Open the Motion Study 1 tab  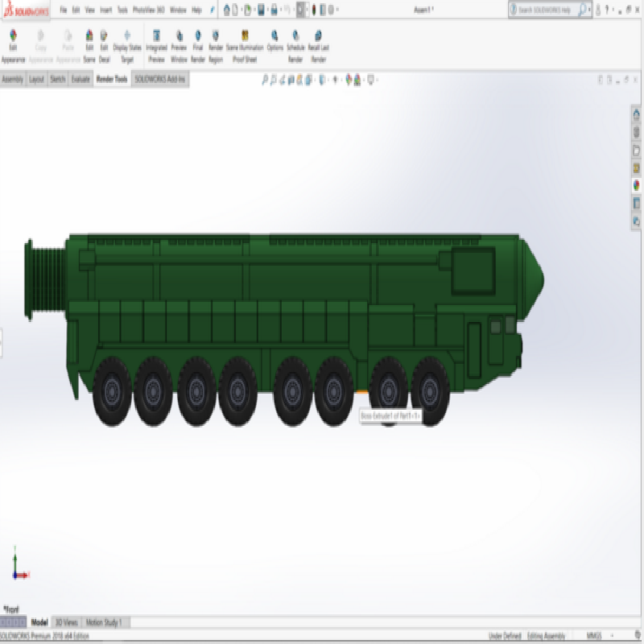[104, 622]
